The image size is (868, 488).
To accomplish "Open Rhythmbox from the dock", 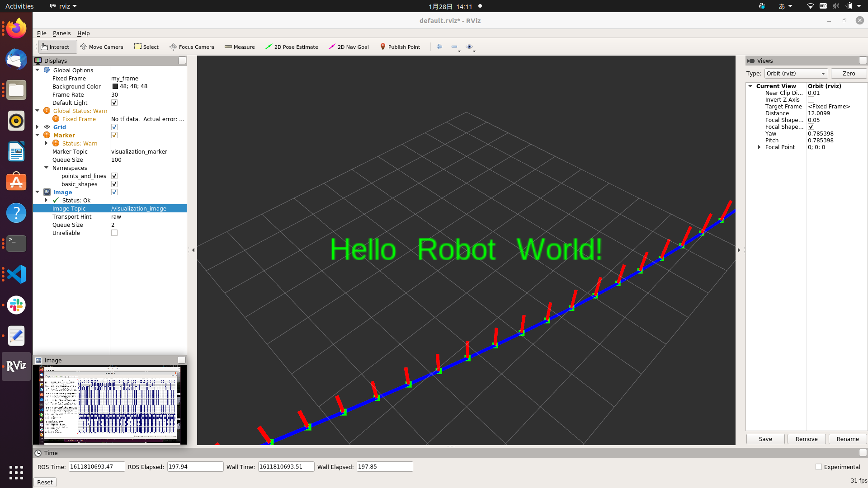I will 16,121.
